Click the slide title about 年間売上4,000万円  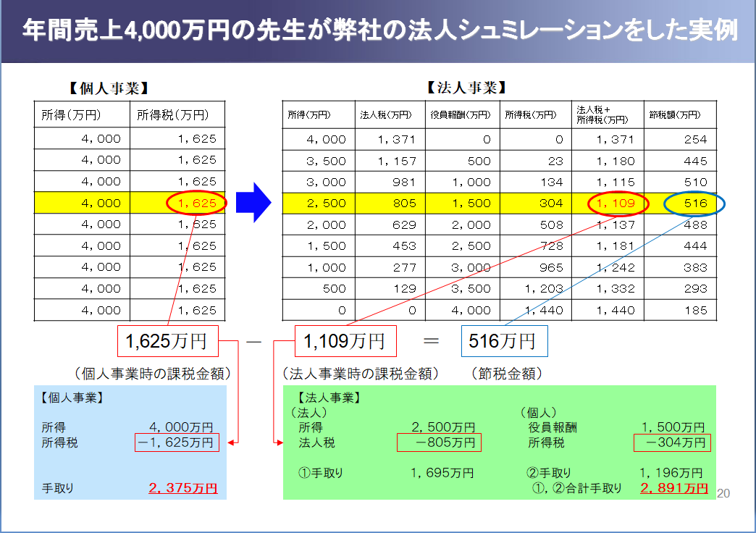[380, 30]
